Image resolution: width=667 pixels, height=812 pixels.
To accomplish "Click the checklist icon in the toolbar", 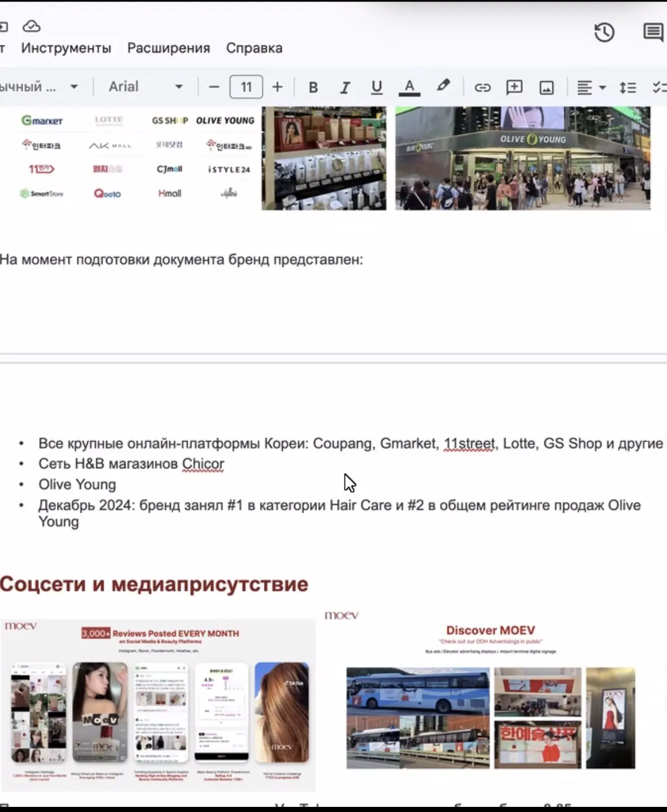I will coord(660,87).
